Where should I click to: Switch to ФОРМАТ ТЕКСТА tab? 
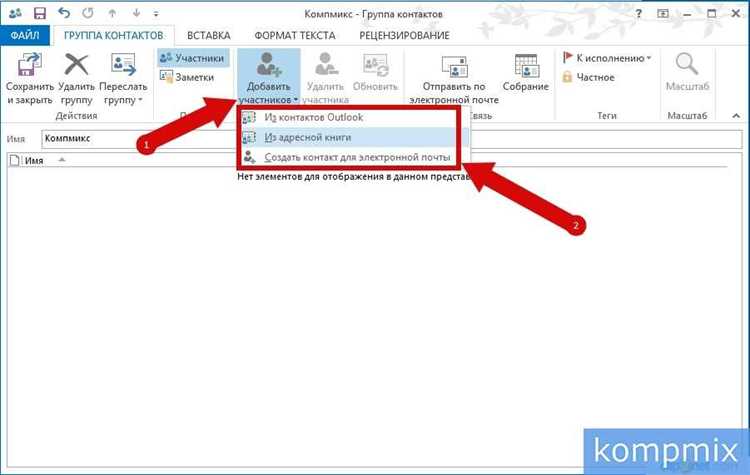[295, 35]
